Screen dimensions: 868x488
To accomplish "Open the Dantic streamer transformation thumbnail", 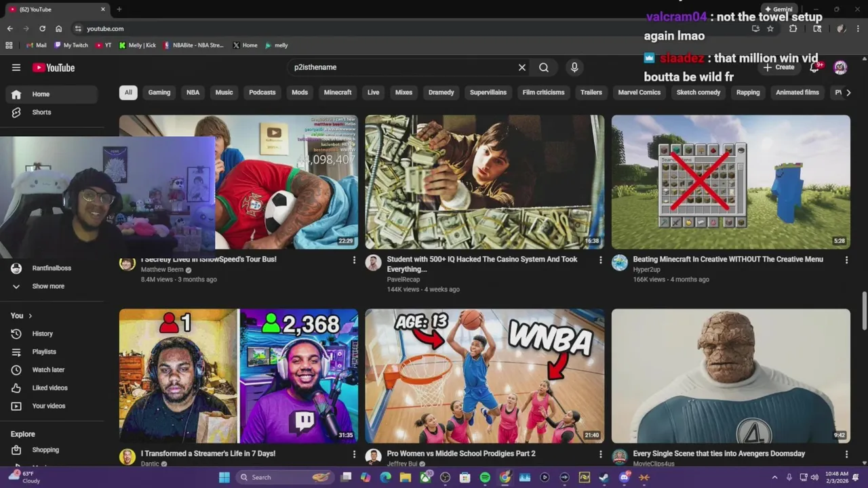I will [x=239, y=376].
